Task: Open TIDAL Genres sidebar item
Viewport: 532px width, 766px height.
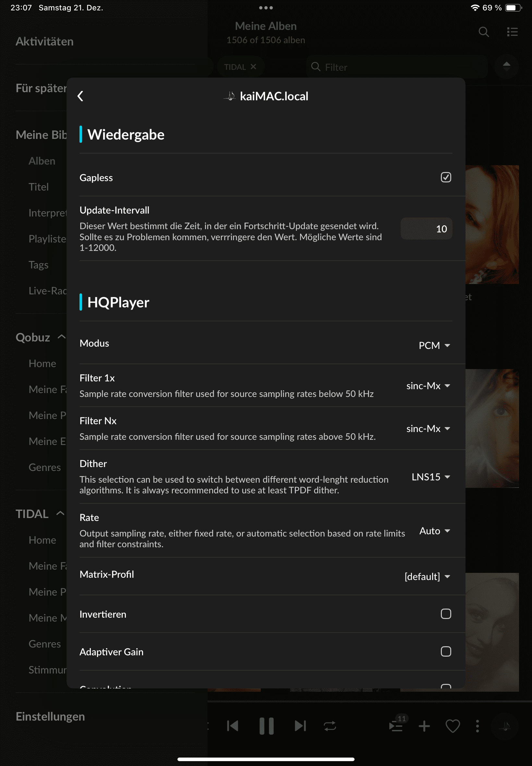Action: click(x=45, y=644)
